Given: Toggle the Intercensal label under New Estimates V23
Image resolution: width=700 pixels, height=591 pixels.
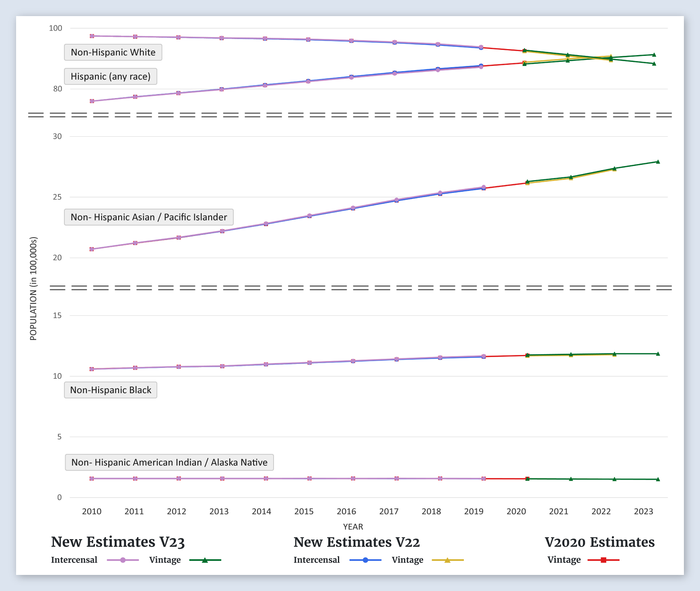Looking at the screenshot, I should tap(74, 560).
